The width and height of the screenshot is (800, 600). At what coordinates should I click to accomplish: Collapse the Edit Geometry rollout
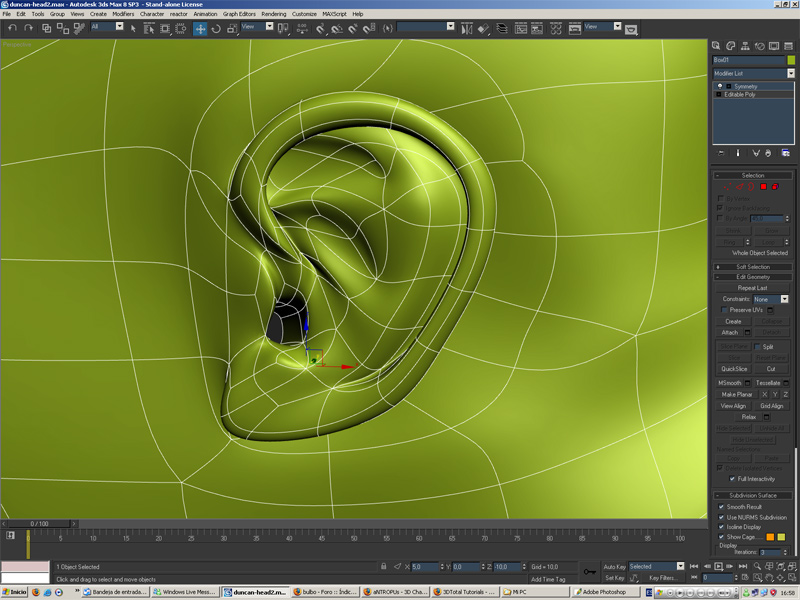pos(753,277)
